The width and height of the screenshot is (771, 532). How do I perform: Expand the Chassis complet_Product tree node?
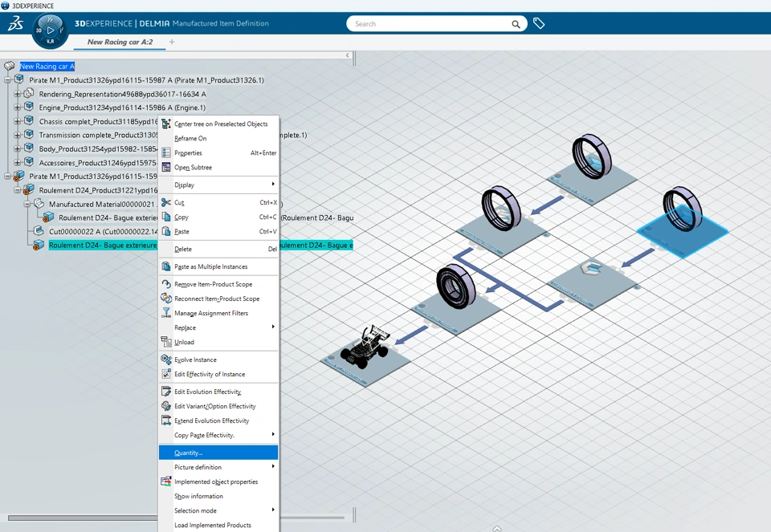pos(17,121)
